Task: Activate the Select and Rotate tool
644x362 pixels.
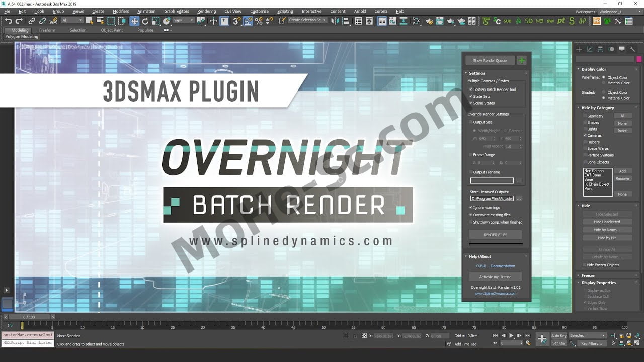Action: (x=145, y=21)
